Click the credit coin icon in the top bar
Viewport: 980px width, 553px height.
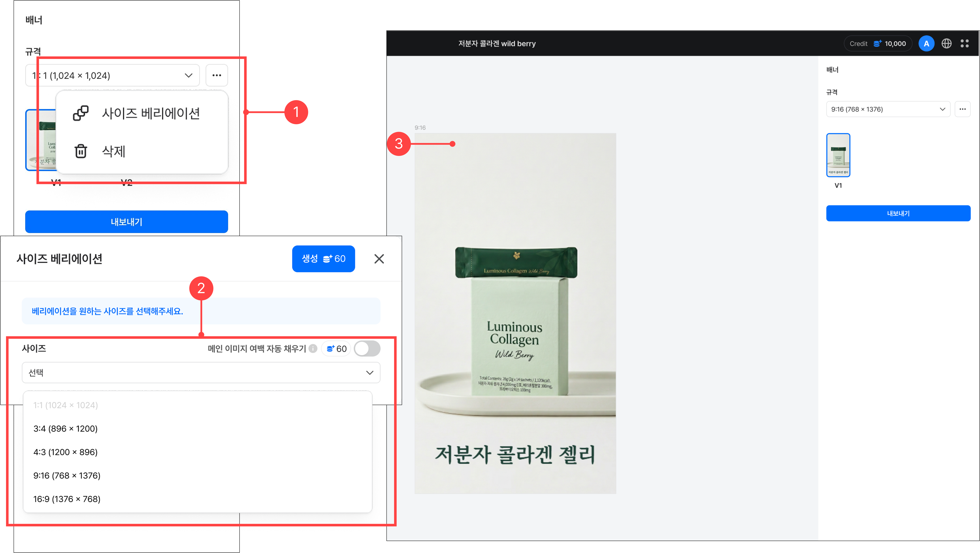[x=877, y=44]
